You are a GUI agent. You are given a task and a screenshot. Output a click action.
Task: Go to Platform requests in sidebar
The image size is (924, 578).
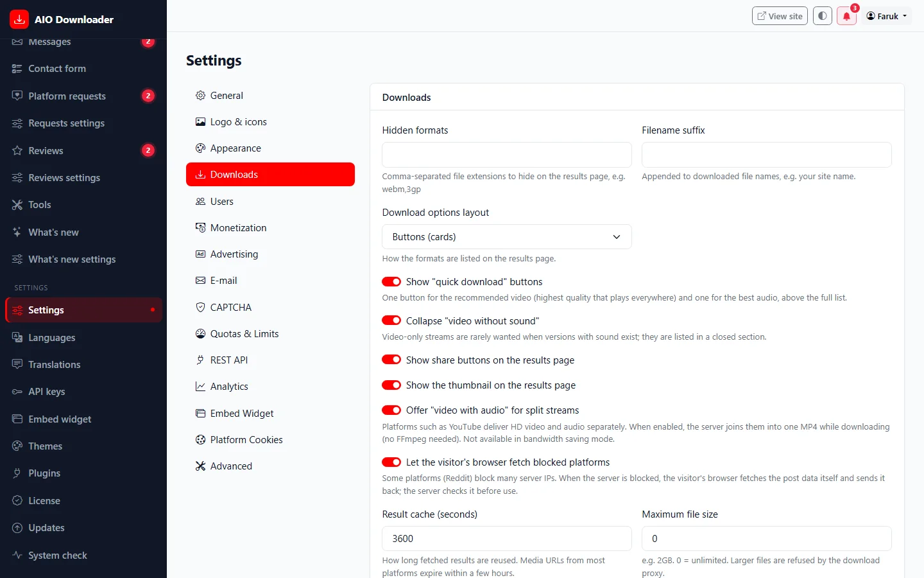(83, 96)
